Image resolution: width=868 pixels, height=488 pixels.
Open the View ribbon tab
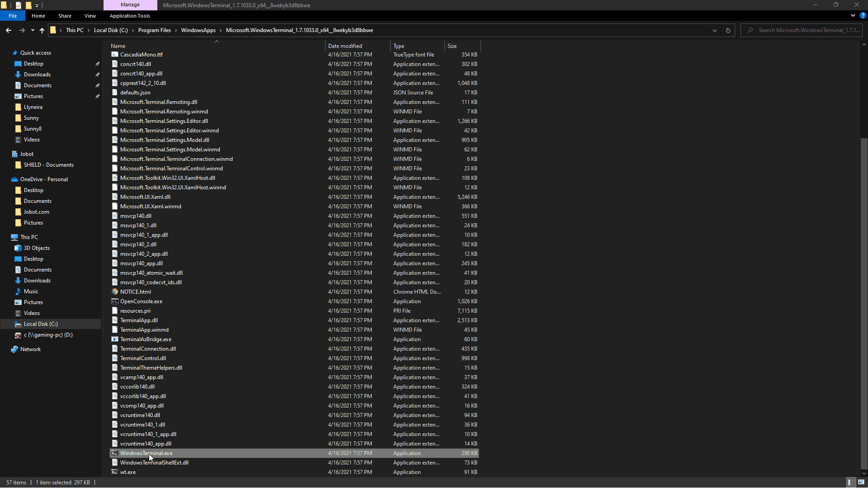pos(90,16)
